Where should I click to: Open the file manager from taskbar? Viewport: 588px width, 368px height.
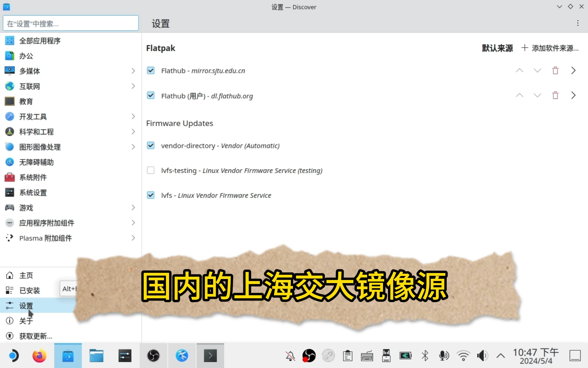coord(96,356)
